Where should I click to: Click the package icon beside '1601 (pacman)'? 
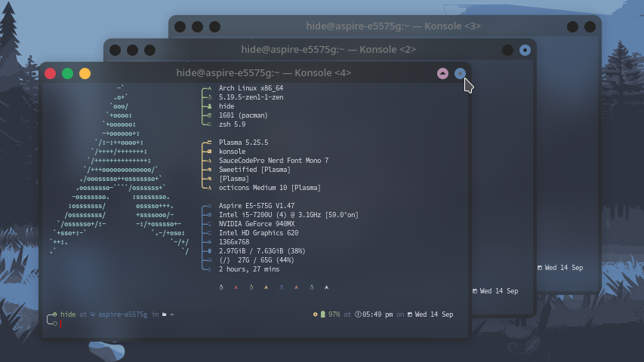click(x=209, y=115)
